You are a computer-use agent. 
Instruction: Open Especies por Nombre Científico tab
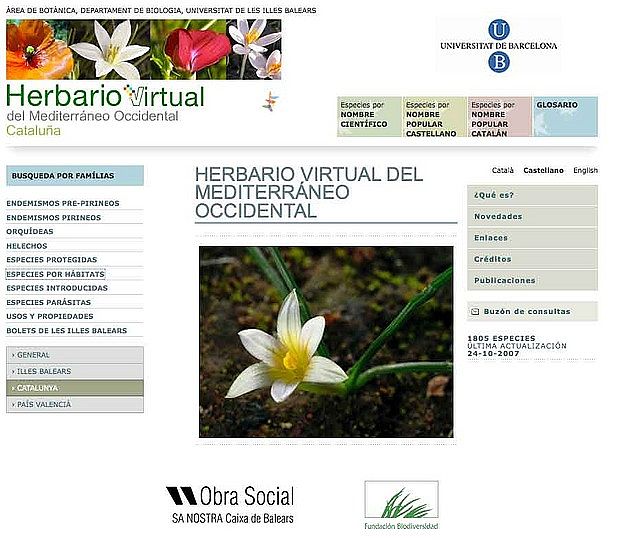[x=368, y=116]
